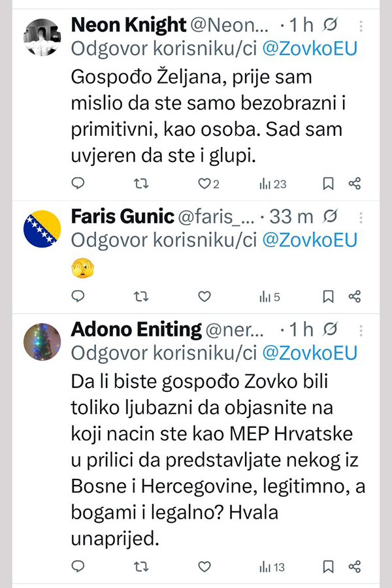Reply to Adono Eniting's tweet
The height and width of the screenshot is (588, 392).
coord(78,566)
